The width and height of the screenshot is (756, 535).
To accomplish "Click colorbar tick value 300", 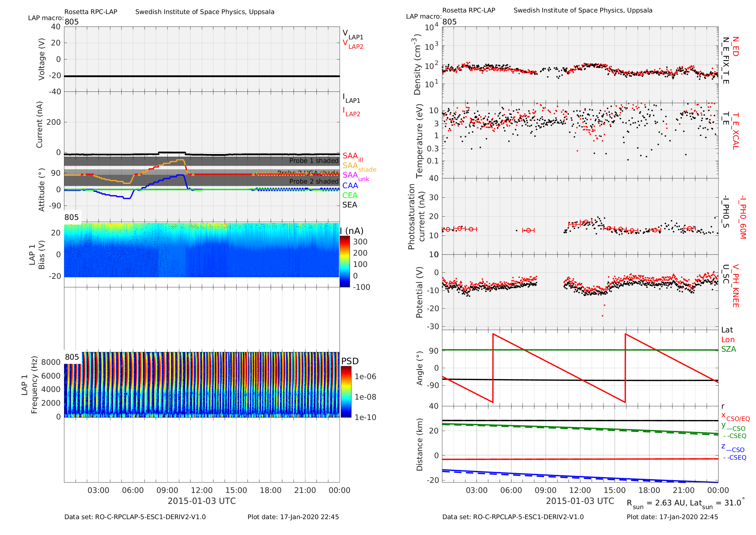I will (360, 242).
